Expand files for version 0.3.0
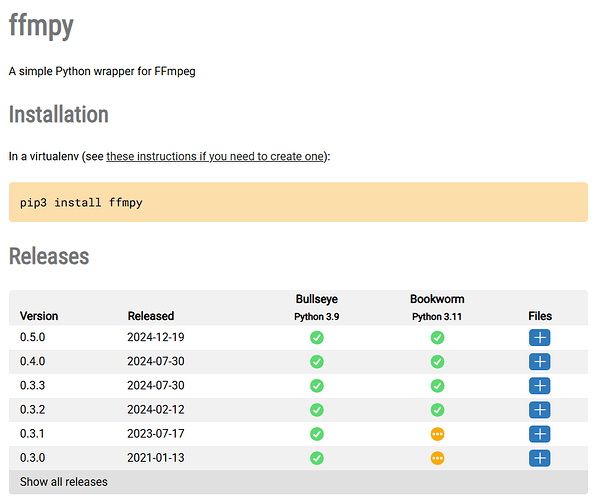This screenshot has height=500, width=593. [540, 458]
